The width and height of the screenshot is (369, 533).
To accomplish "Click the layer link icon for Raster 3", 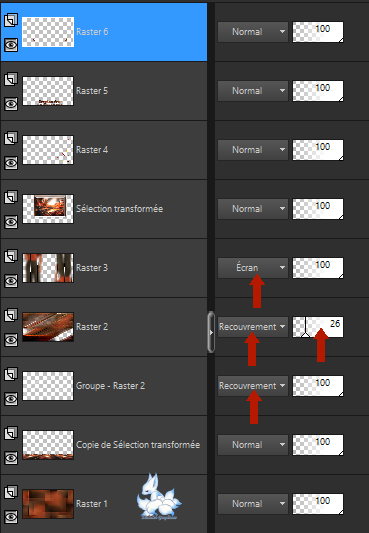I will tap(11, 256).
